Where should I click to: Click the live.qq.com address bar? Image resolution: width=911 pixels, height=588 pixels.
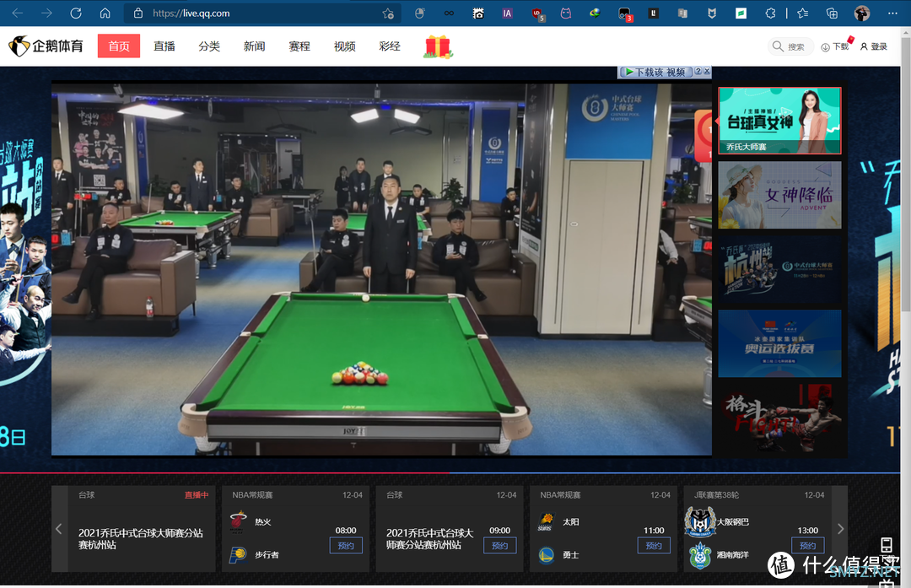click(x=262, y=13)
